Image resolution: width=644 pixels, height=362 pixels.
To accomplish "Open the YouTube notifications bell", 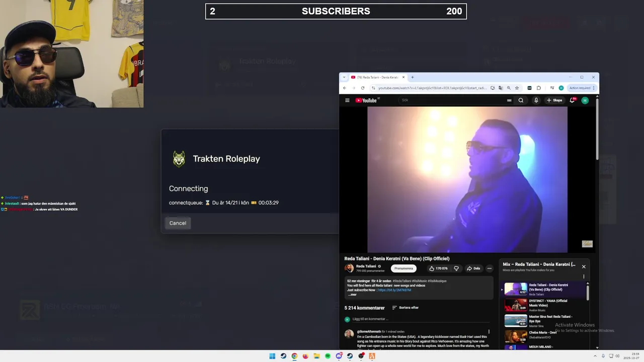I will click(573, 100).
